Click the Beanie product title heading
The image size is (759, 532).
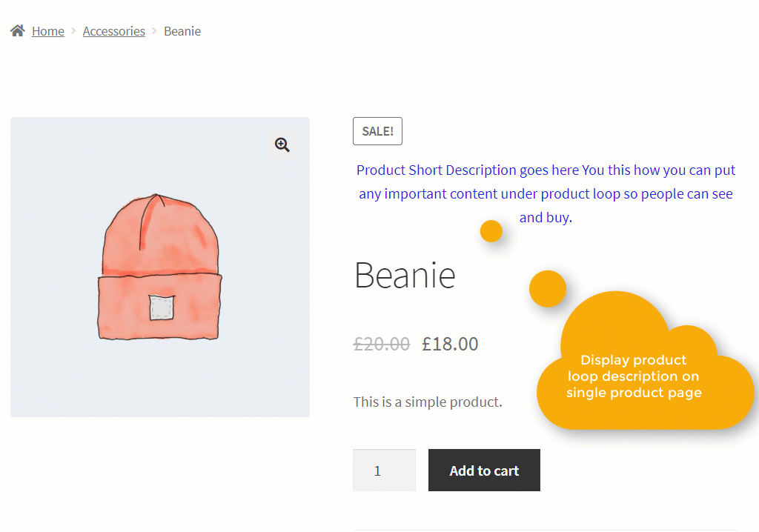[405, 276]
